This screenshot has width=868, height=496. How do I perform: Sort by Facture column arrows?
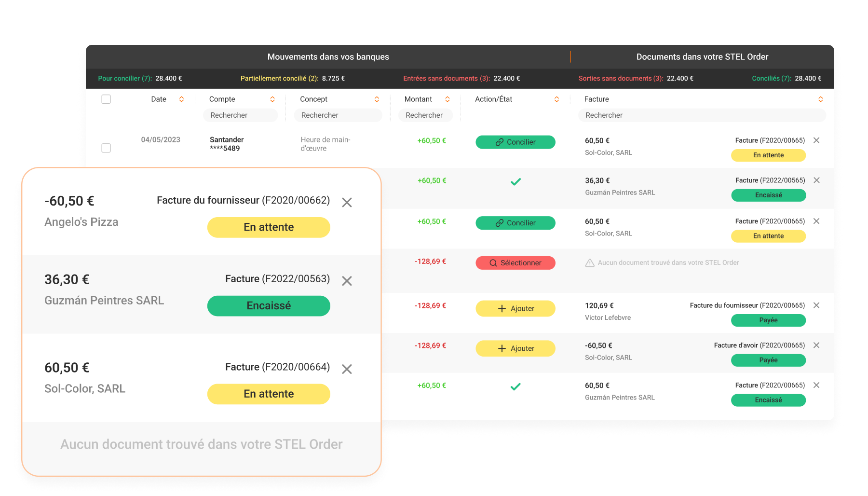pyautogui.click(x=820, y=99)
